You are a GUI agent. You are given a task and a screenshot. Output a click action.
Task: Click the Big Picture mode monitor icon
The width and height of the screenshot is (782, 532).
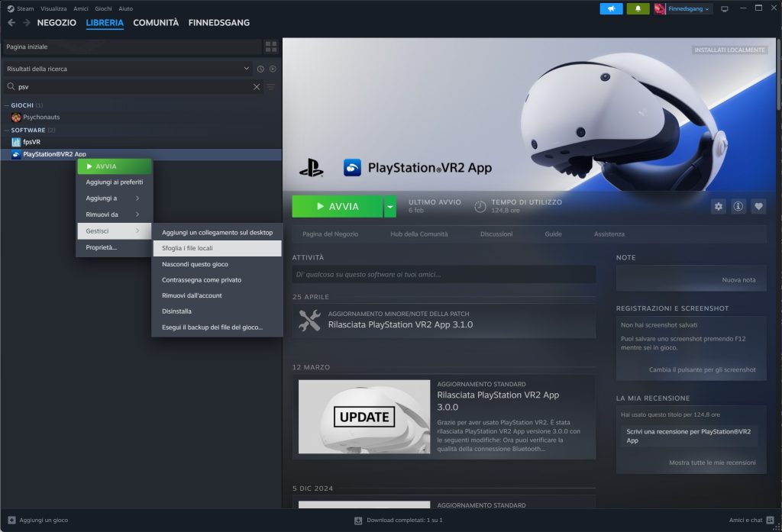coord(725,8)
